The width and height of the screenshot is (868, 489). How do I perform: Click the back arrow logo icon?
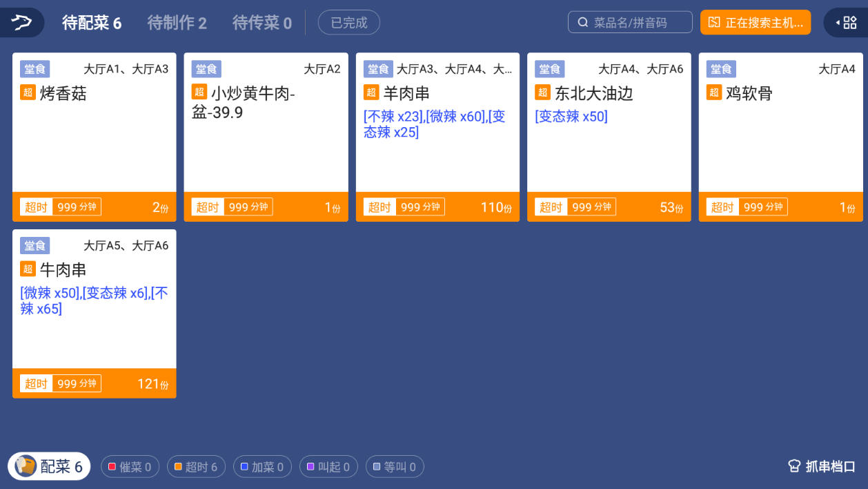21,22
